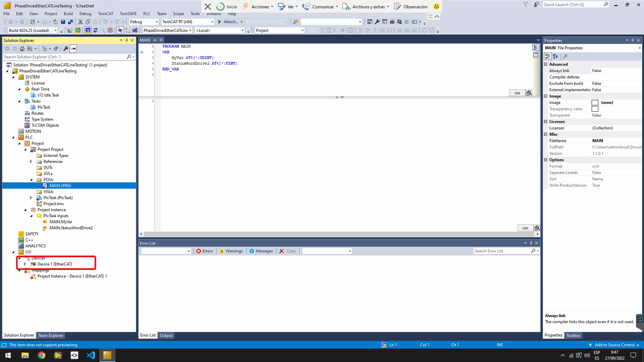Click the Undo arrow in the toolbar

coord(105,22)
